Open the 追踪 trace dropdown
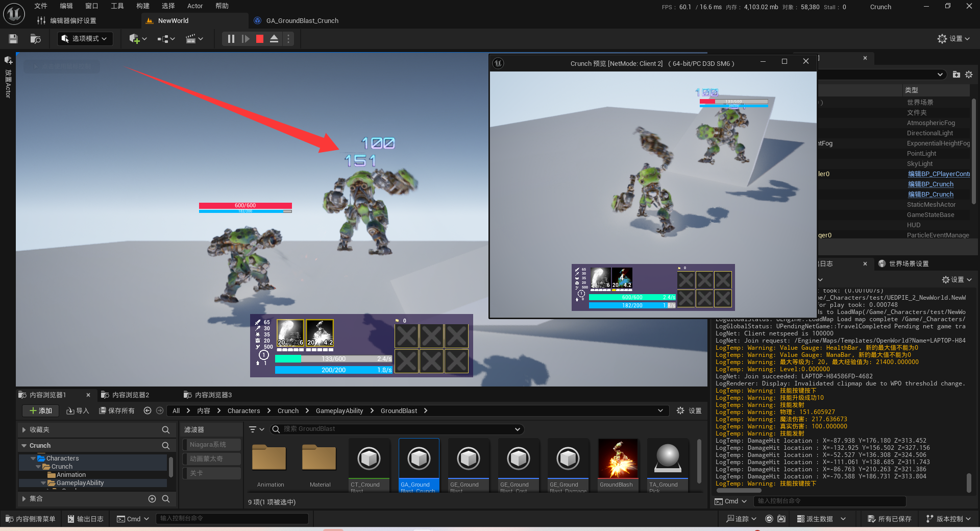The image size is (980, 531). 741,519
